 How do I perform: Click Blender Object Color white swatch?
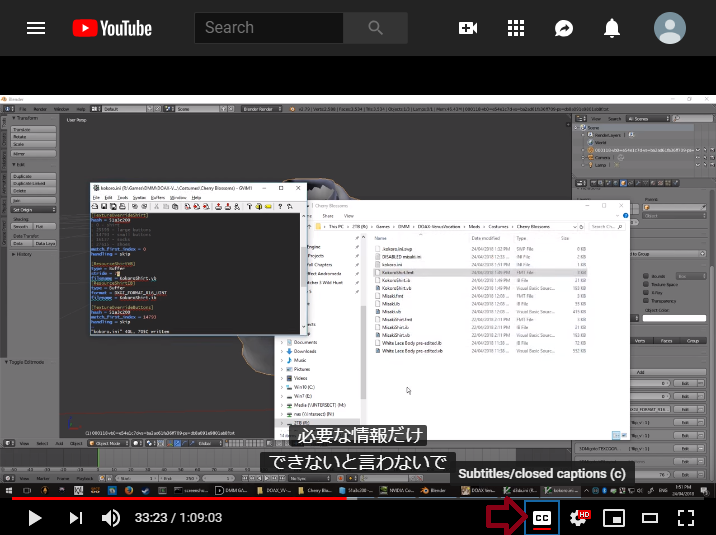pyautogui.click(x=674, y=318)
